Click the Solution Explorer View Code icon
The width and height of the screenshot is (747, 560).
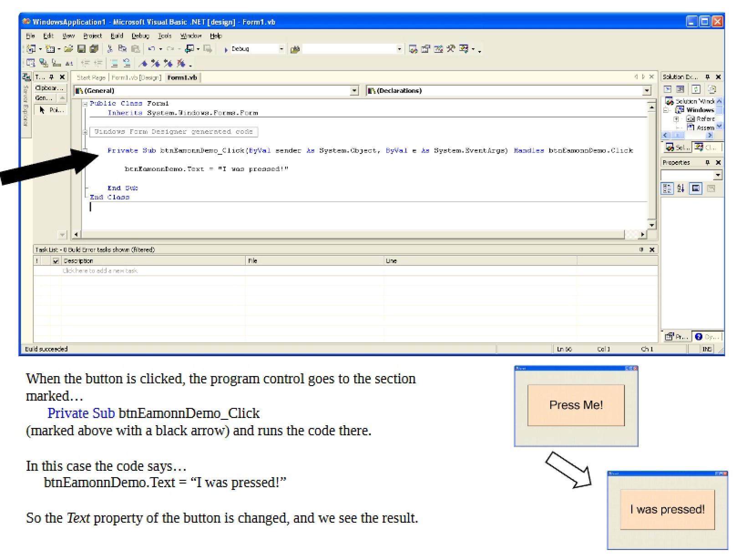pyautogui.click(x=668, y=89)
